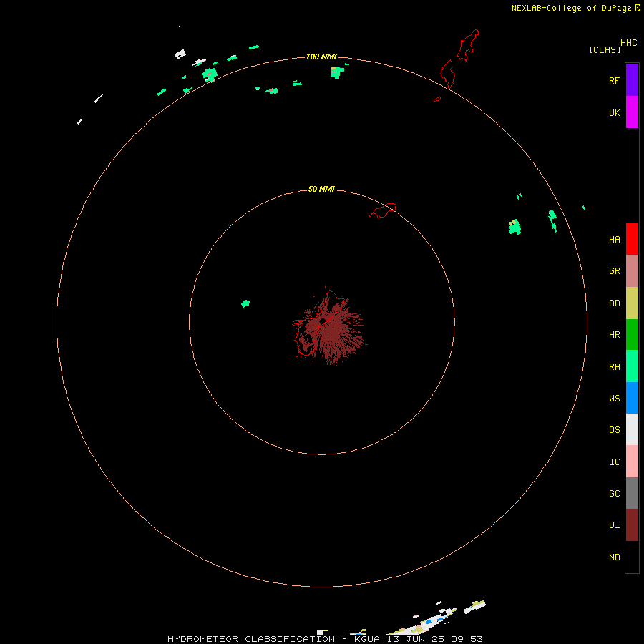Select the BD yellow legend swatch
This screenshot has height=644, width=644.
tap(632, 303)
